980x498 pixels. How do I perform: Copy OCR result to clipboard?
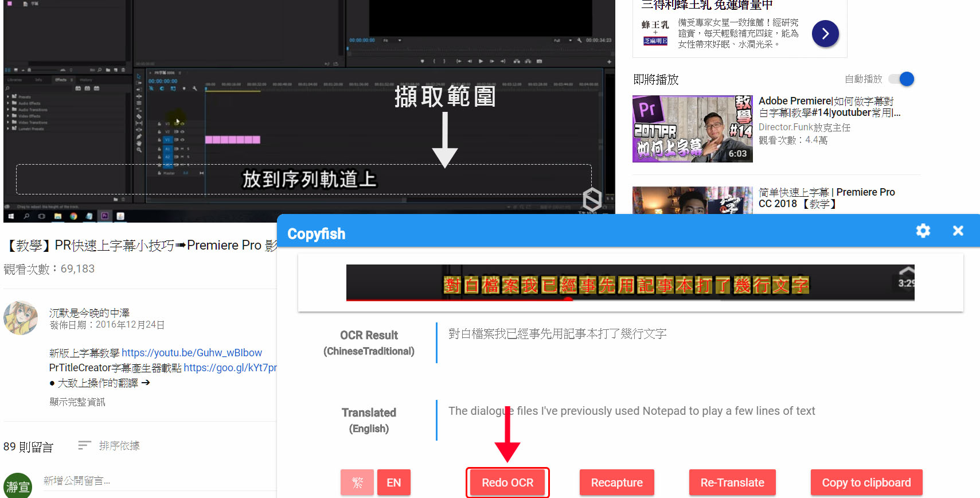click(866, 483)
